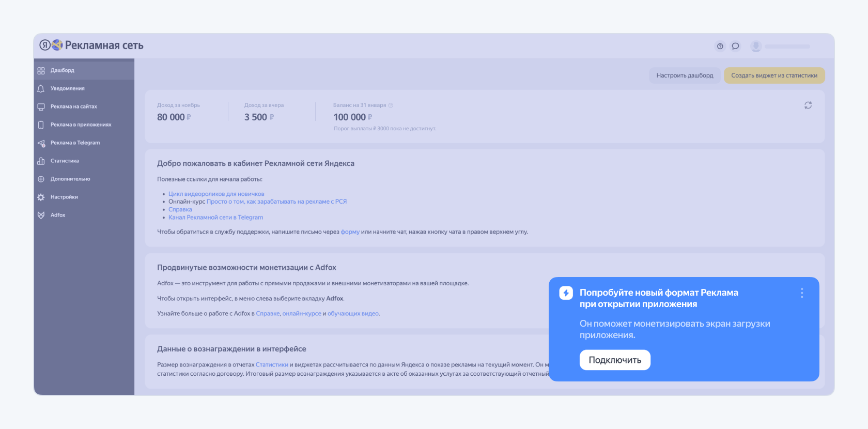Click the 100 000 ₽ balance value
The height and width of the screenshot is (429, 868).
coord(352,117)
